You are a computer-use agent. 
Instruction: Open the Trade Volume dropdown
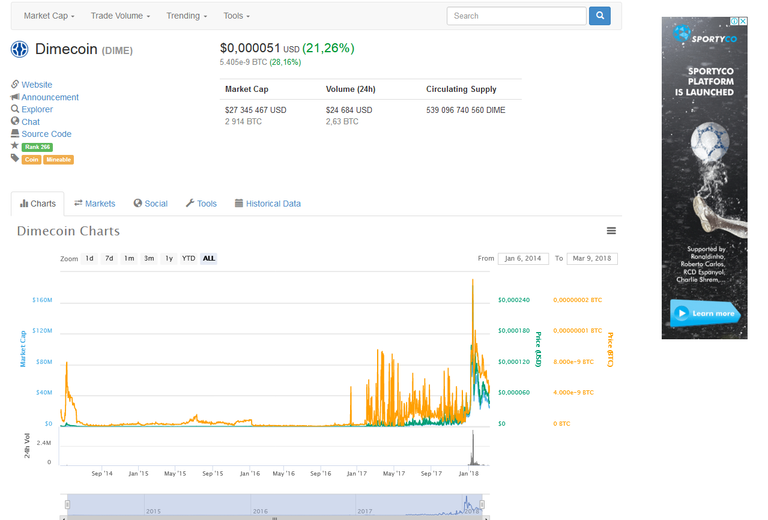(120, 16)
